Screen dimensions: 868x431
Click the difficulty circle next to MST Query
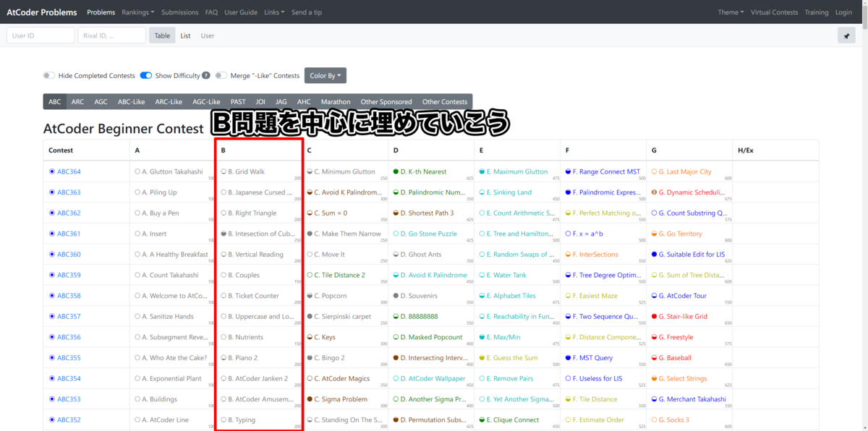(568, 358)
